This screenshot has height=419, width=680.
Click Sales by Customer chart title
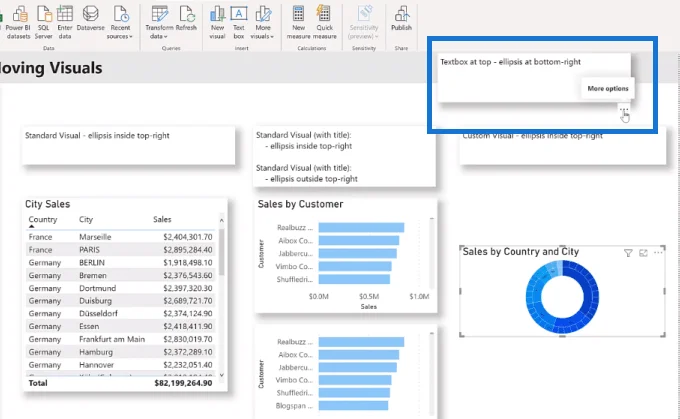[300, 204]
